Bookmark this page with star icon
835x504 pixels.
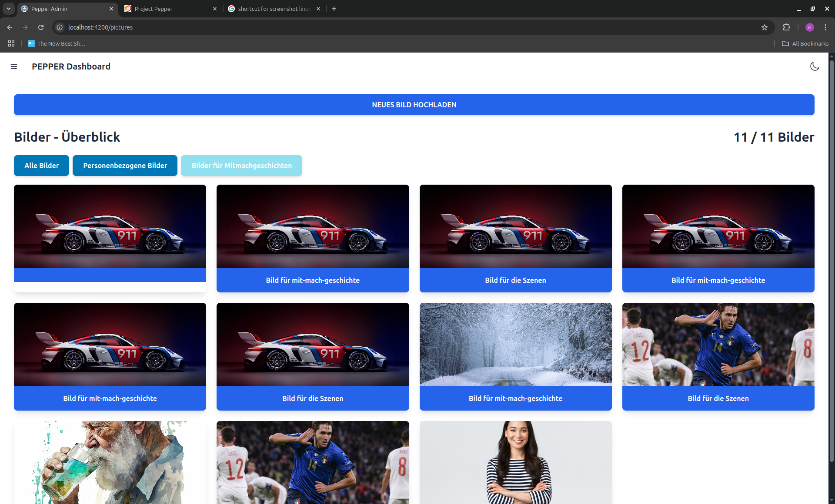tap(765, 27)
